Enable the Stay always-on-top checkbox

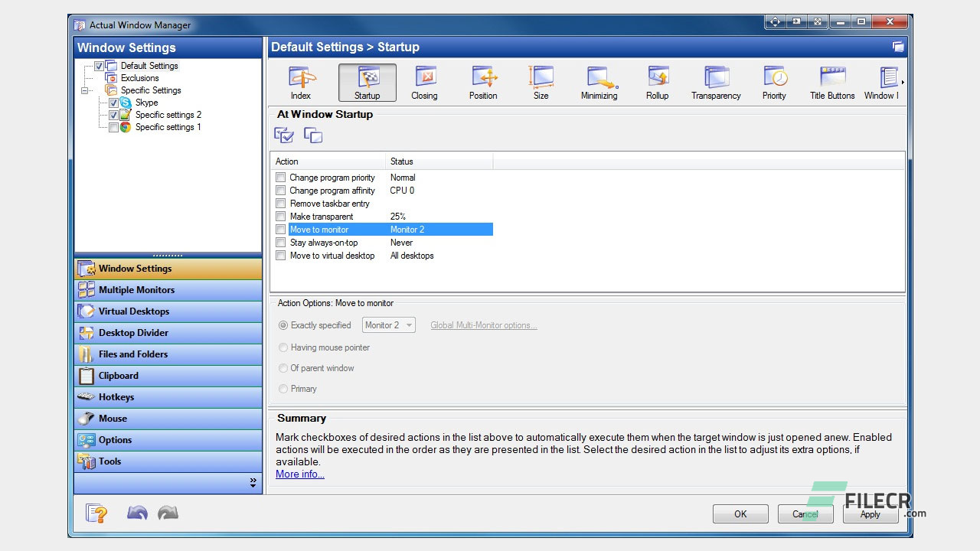(280, 243)
